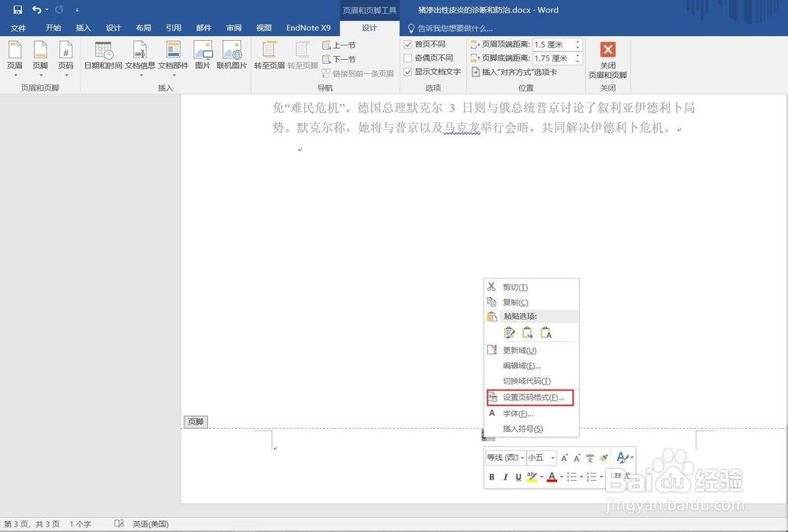The image size is (788, 532).
Task: Click 英语(美国) language in status bar
Action: coord(151,524)
